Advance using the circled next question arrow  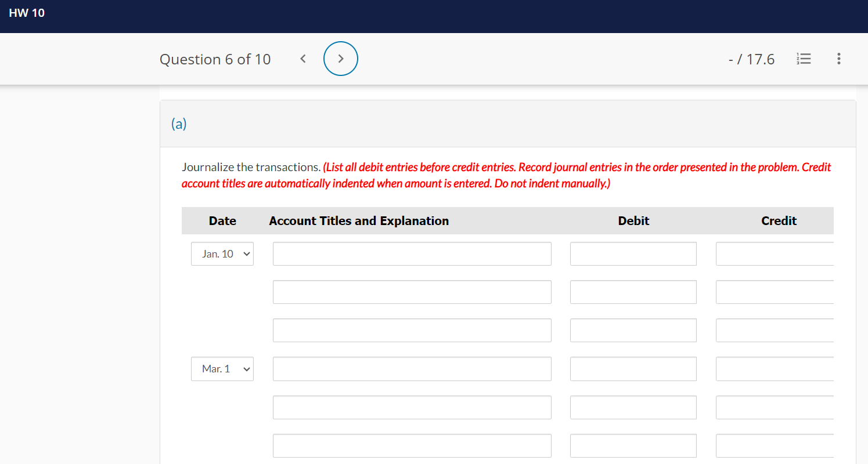[341, 59]
